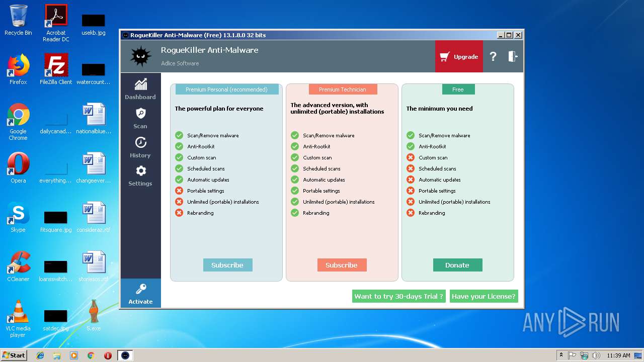Image resolution: width=644 pixels, height=362 pixels.
Task: Open Acrobat Reader DC desktop shortcut
Action: tap(56, 23)
